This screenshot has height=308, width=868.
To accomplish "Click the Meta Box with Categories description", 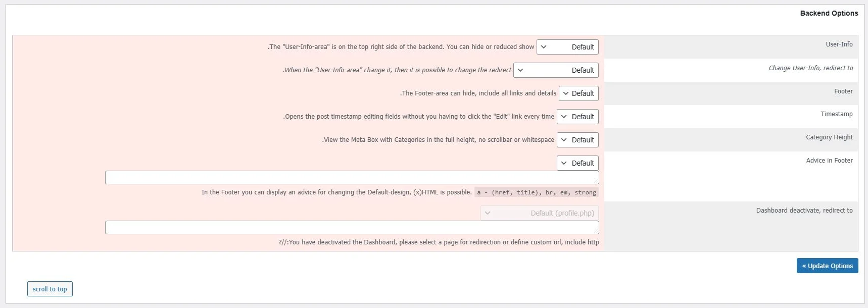I will tap(438, 140).
